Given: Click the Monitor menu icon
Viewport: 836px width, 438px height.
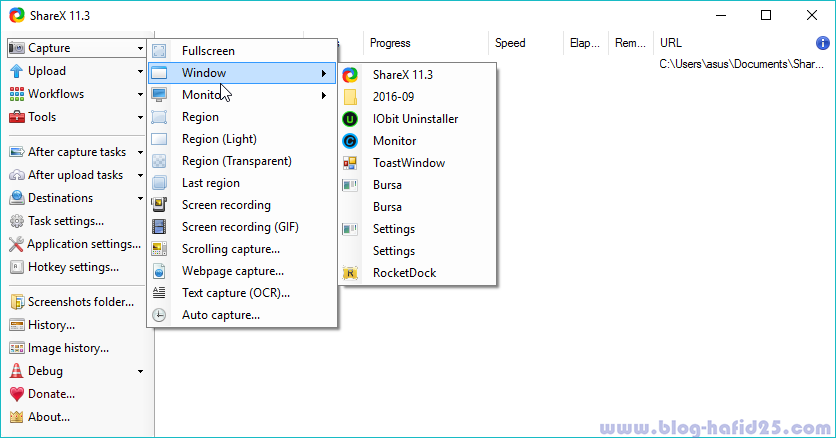Looking at the screenshot, I should pyautogui.click(x=159, y=95).
